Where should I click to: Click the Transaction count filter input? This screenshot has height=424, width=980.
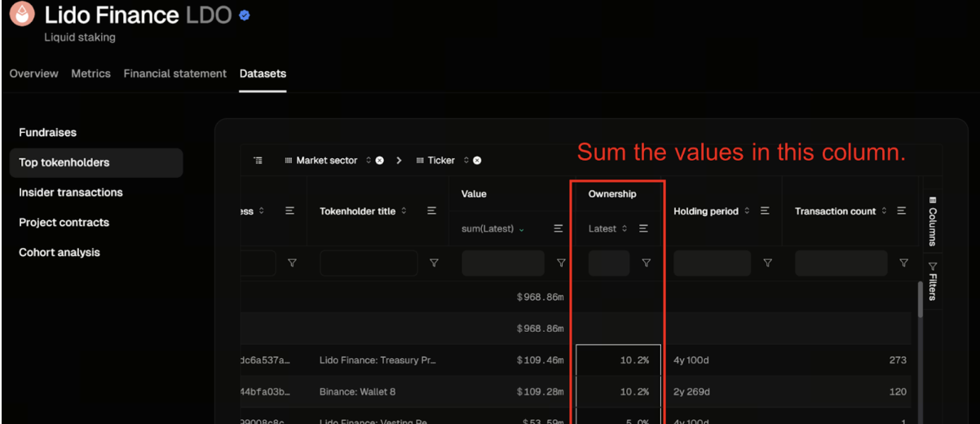(841, 263)
